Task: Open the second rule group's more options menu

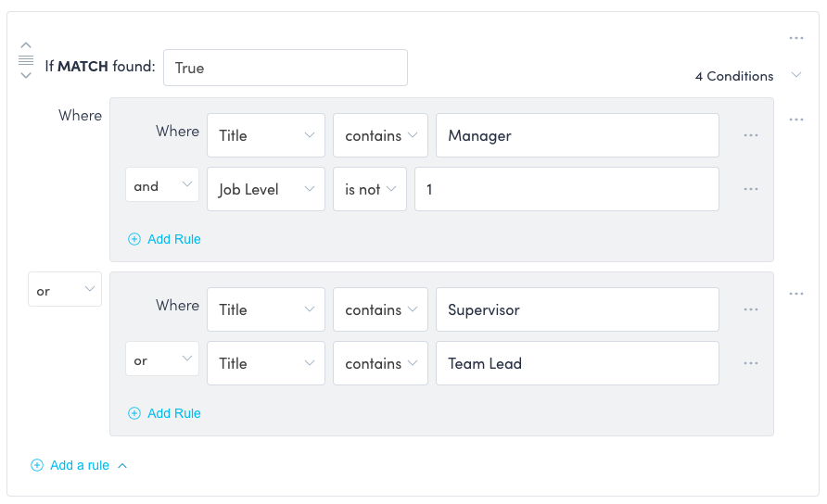Action: (x=796, y=294)
